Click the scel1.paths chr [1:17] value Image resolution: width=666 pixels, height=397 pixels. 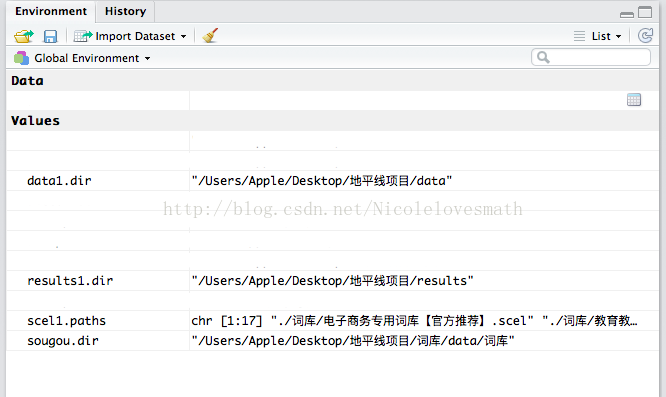tap(414, 321)
